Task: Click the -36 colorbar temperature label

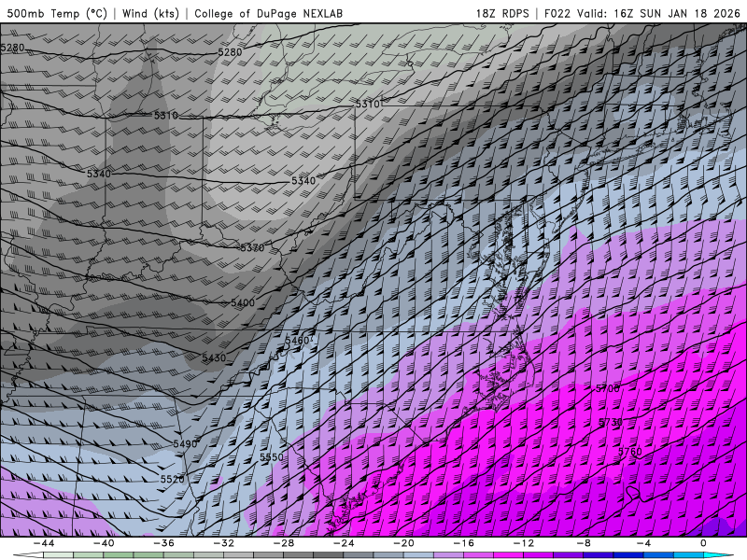Action: 164,543
